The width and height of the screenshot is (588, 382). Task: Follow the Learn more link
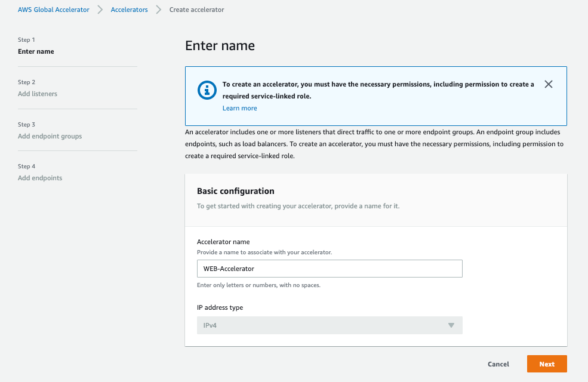[239, 108]
